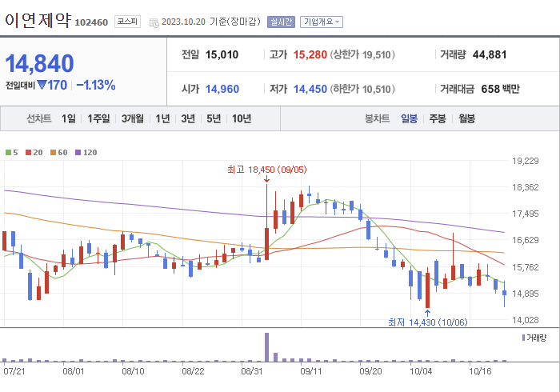Click the 거래량 value 44,881
560x392 pixels.
pyautogui.click(x=490, y=54)
